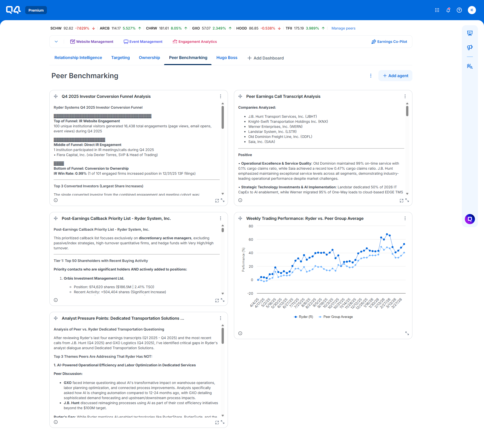Open the chart search icon in right sidebar
The image size is (484, 448).
[x=470, y=66]
